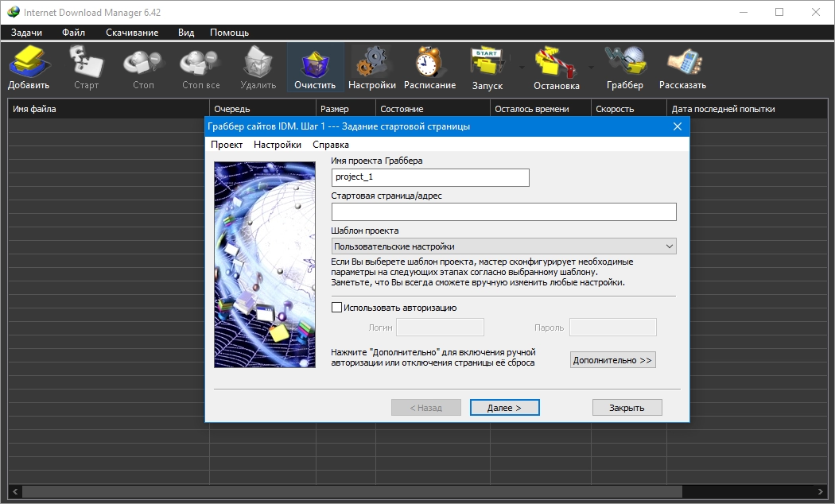Click the Осталось времени column header
This screenshot has width=835, height=504.
(x=541, y=109)
